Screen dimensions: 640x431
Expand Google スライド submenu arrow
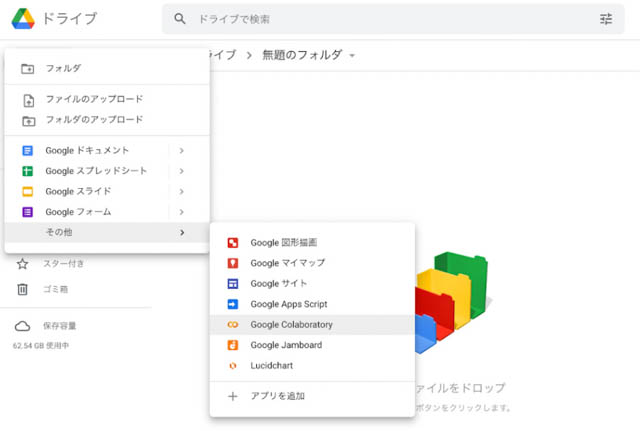pos(182,191)
